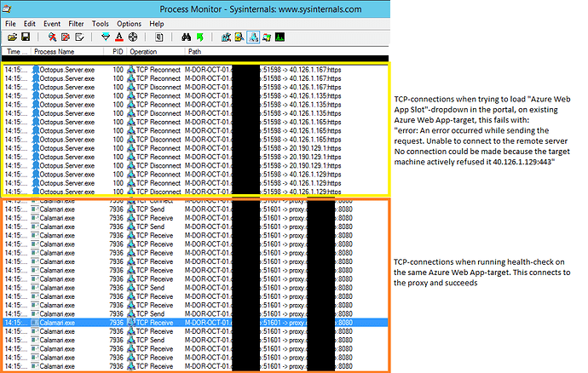The image size is (588, 373).
Task: Click the operation icon in the highlighted Calamari row
Action: [x=131, y=323]
